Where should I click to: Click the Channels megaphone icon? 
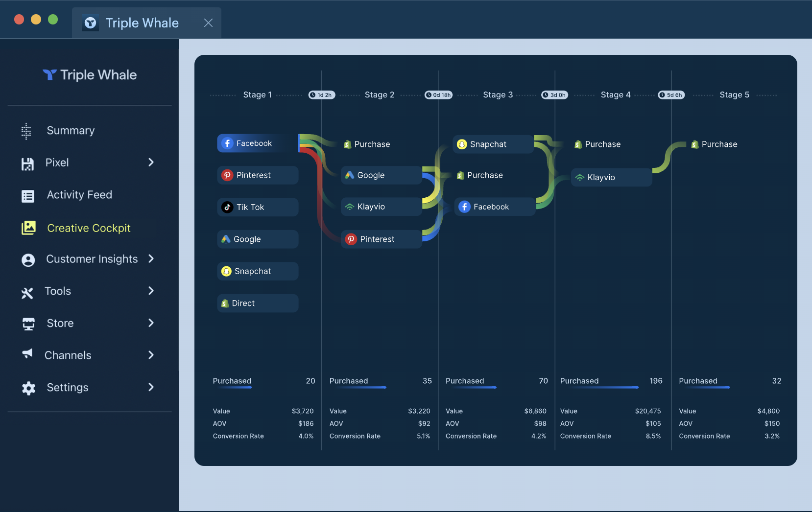coord(27,354)
